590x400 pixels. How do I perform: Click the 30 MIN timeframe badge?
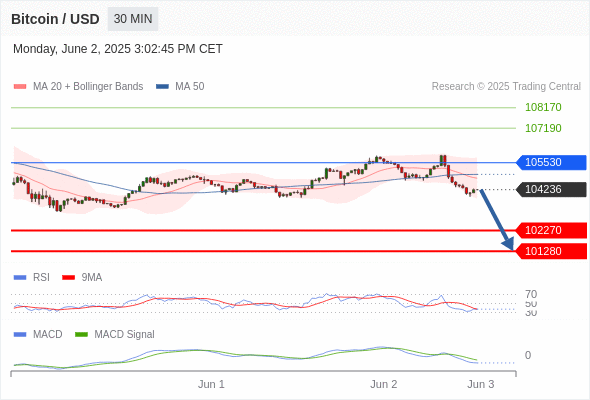click(x=133, y=19)
